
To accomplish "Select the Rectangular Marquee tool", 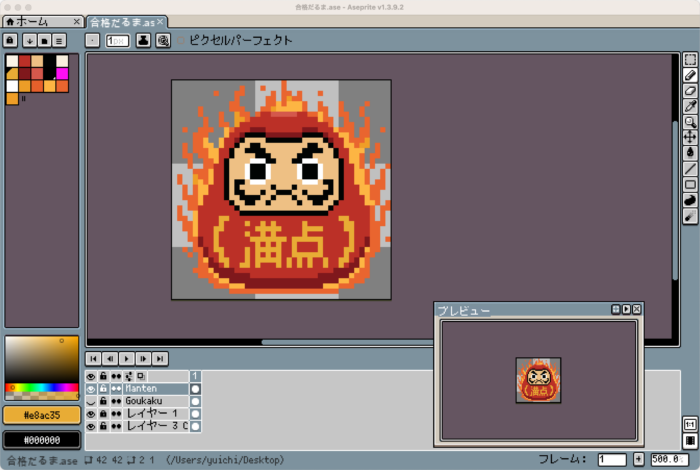I will (690, 60).
